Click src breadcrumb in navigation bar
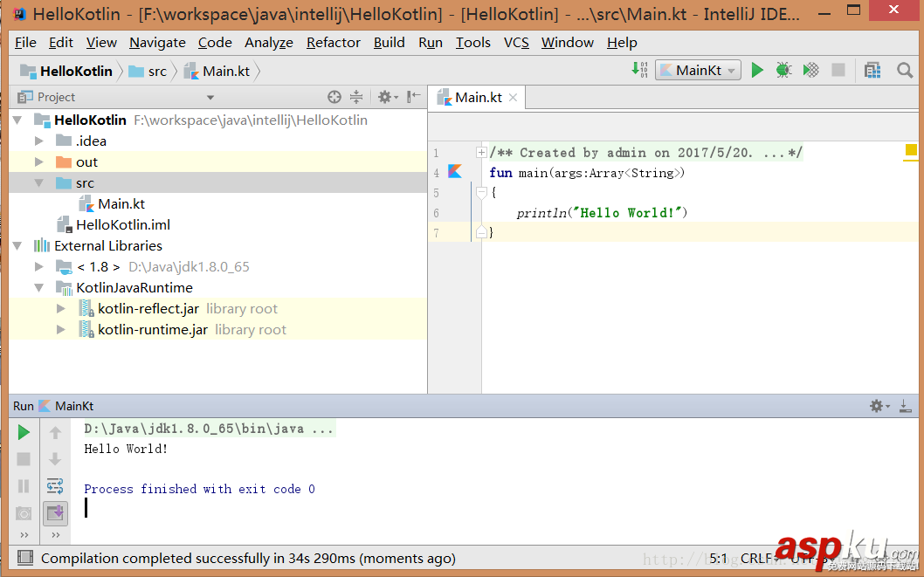924x577 pixels. coord(148,72)
